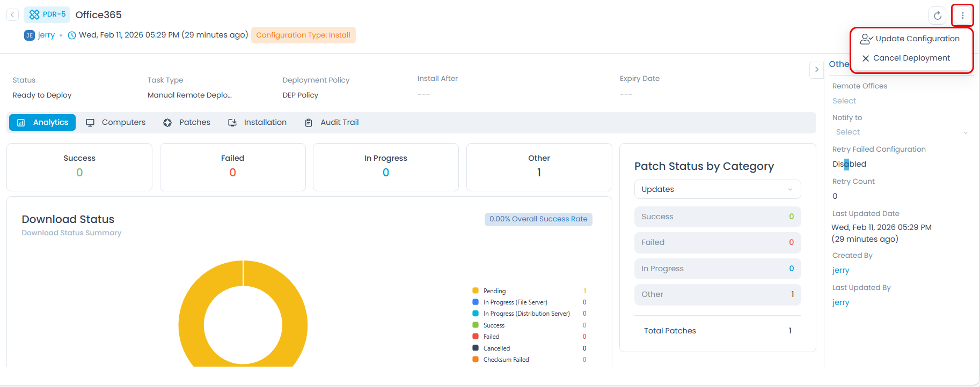The height and width of the screenshot is (387, 980).
Task: Click the jerry link under Created By
Action: click(840, 270)
